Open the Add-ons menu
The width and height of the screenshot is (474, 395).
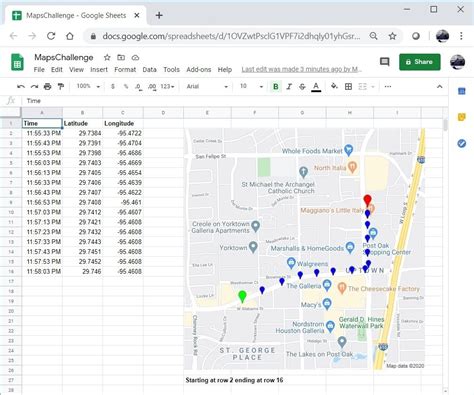coord(199,70)
